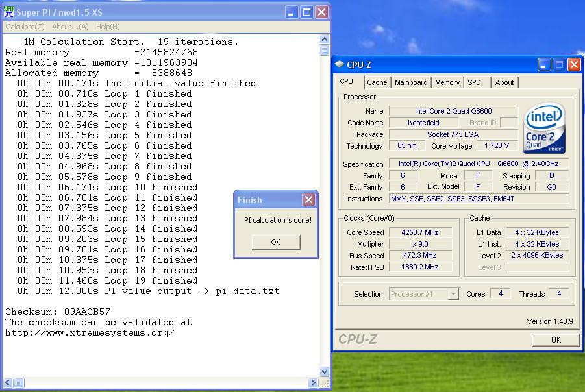The height and width of the screenshot is (392, 585).
Task: Click the L1 Data value 4 x 32 KBytes
Action: click(537, 232)
